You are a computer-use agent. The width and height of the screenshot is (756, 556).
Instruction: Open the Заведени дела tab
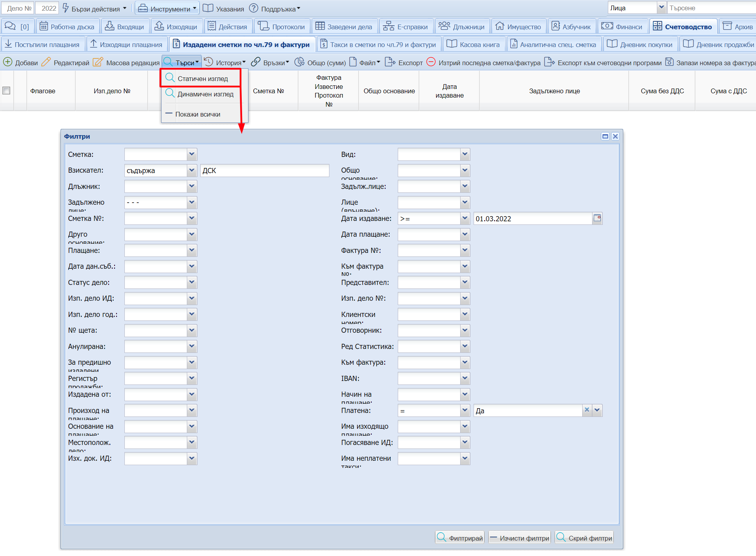(344, 26)
